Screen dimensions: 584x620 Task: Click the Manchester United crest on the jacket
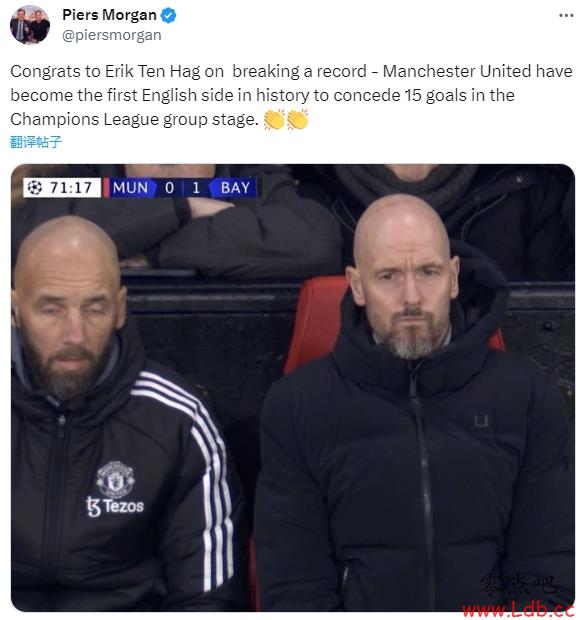click(x=115, y=479)
